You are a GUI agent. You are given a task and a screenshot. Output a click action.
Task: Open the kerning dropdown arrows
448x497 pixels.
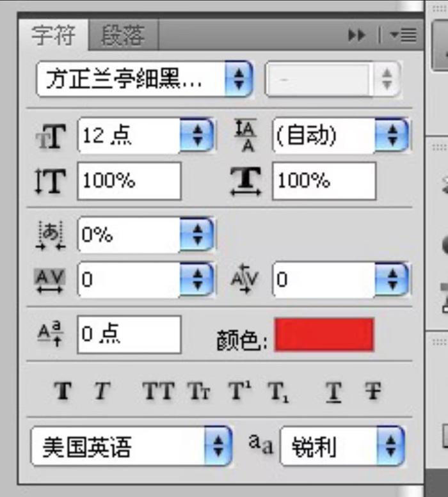pyautogui.click(x=392, y=280)
